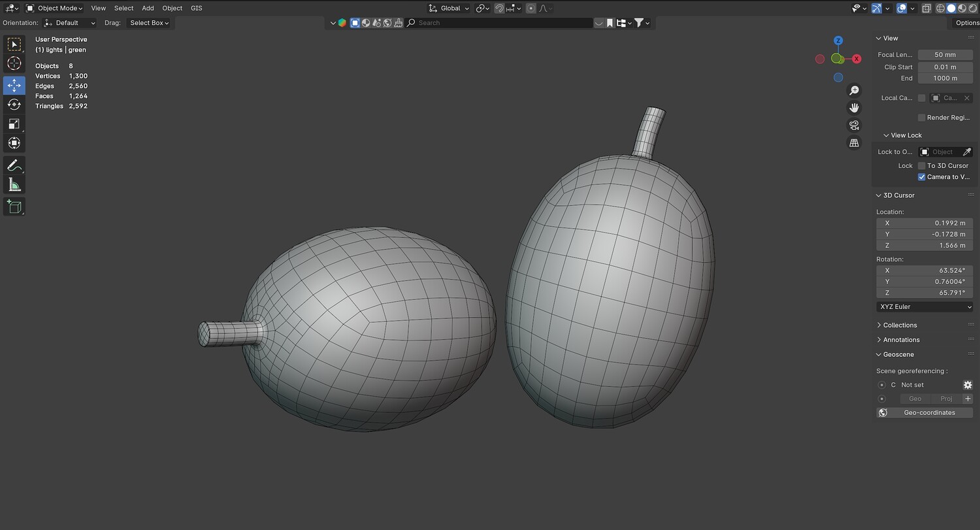
Task: Click the colorful cube asset icon
Action: [x=342, y=23]
